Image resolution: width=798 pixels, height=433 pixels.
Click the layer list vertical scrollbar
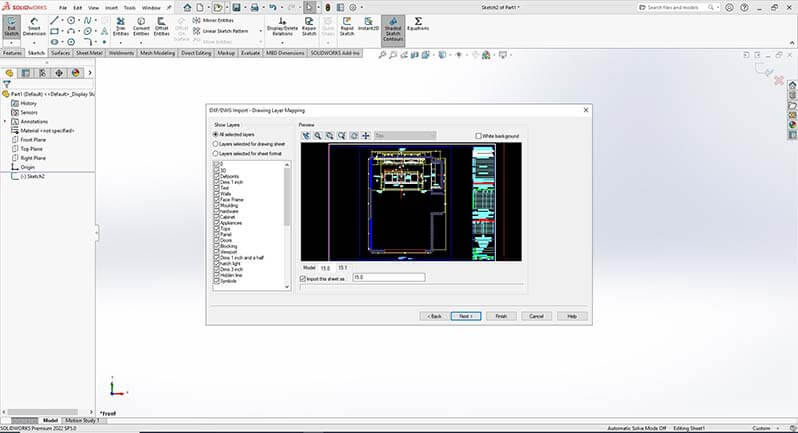tap(287, 226)
